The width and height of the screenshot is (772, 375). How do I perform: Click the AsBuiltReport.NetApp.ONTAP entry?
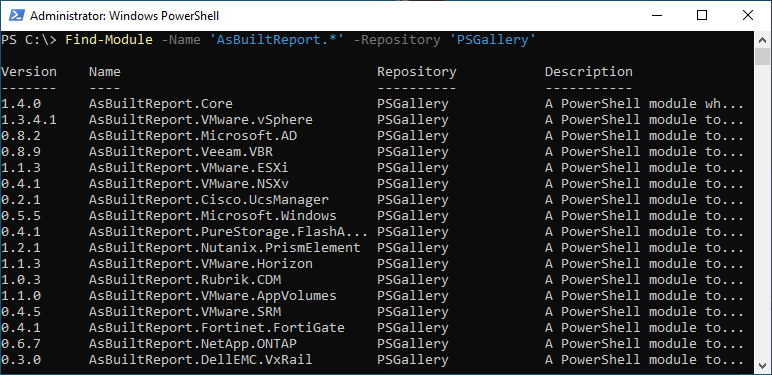(x=193, y=344)
